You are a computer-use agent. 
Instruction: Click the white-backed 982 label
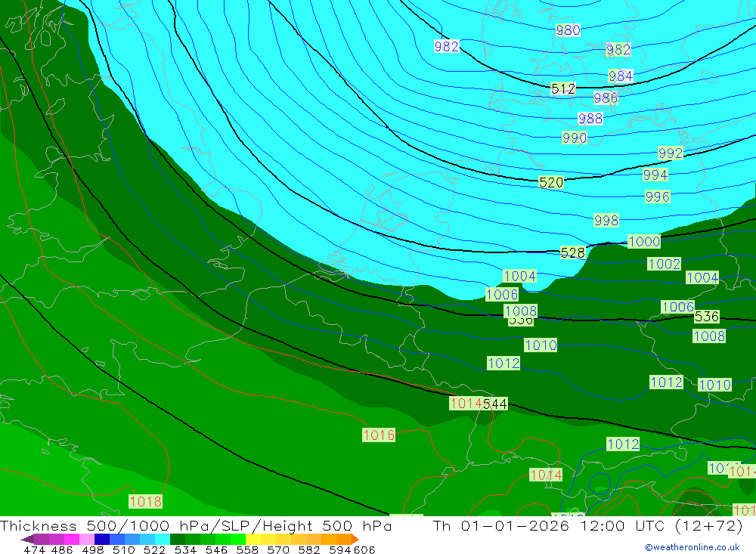[x=447, y=46]
